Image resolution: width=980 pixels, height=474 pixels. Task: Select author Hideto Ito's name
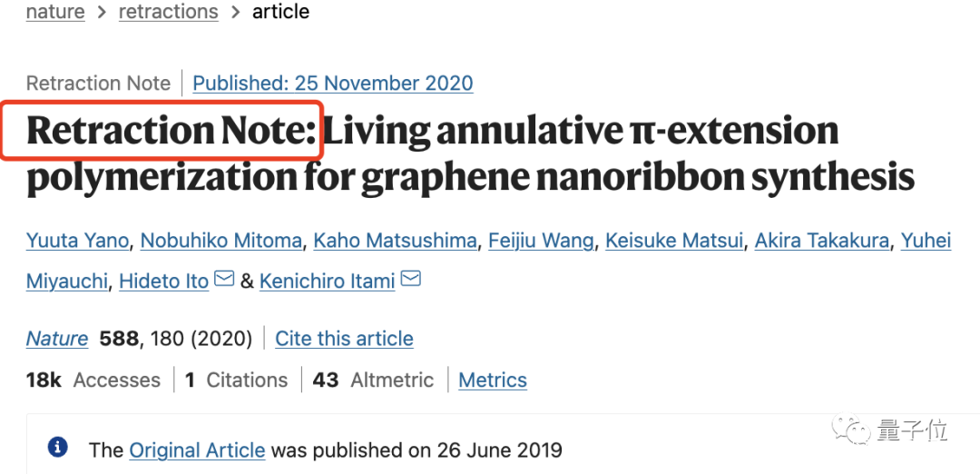[x=164, y=281]
